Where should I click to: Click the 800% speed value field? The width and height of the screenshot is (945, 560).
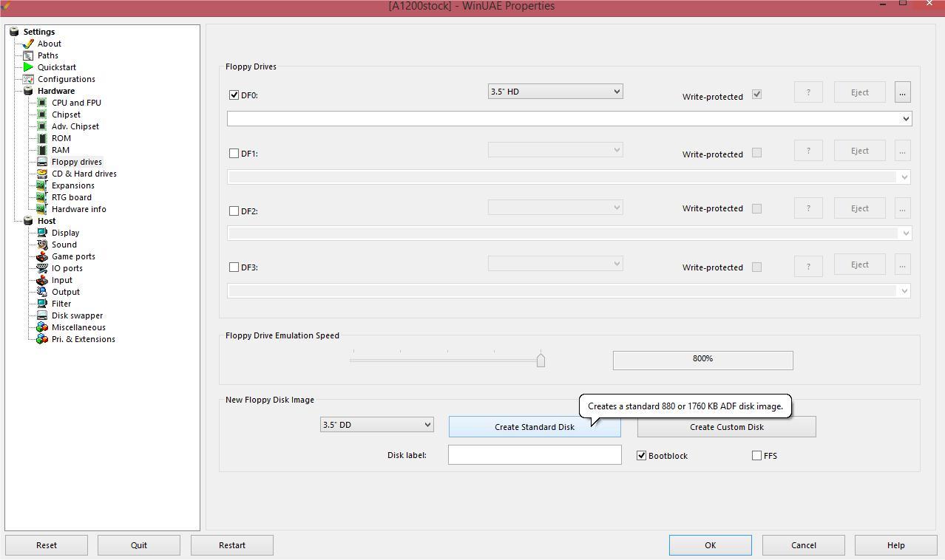click(703, 360)
